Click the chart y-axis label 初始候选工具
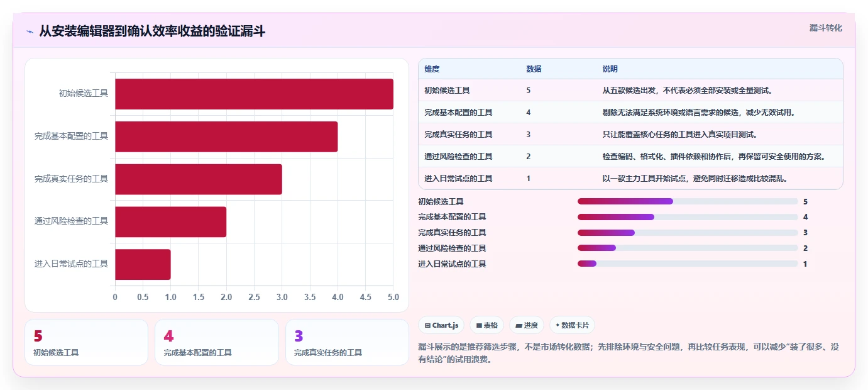This screenshot has height=390, width=868. [84, 93]
